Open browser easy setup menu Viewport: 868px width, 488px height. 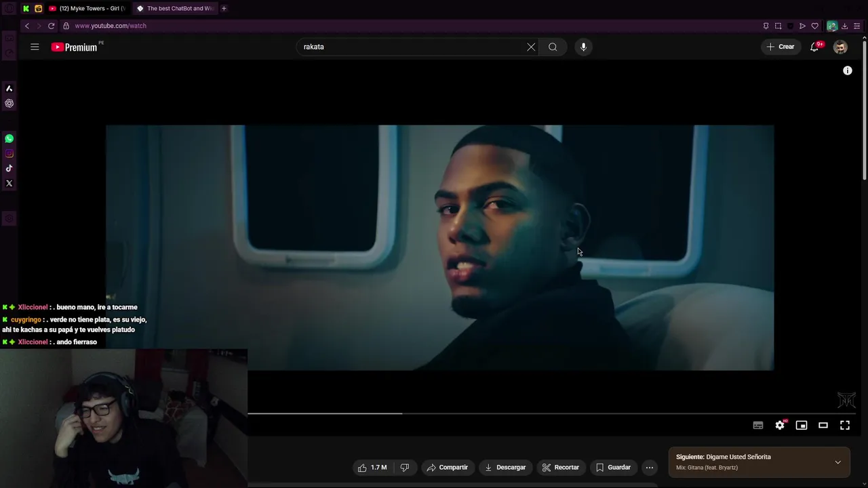click(857, 26)
